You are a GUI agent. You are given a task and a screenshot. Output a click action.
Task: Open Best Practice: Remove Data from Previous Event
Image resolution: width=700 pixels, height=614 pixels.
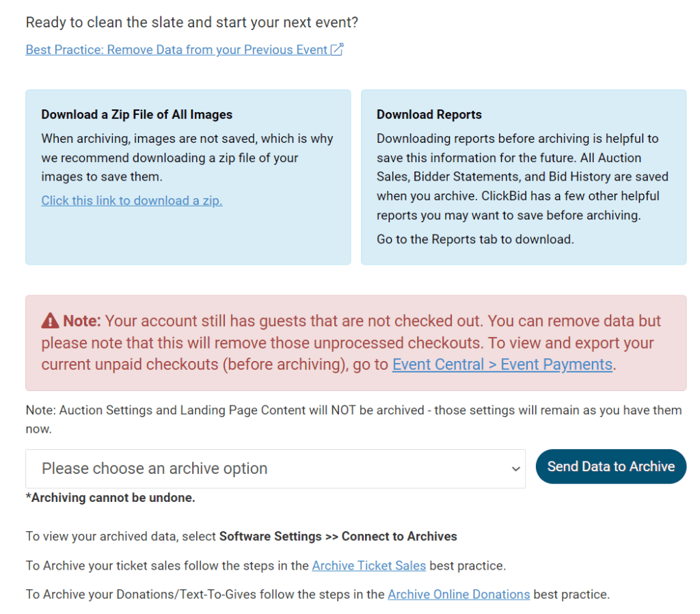pyautogui.click(x=176, y=50)
